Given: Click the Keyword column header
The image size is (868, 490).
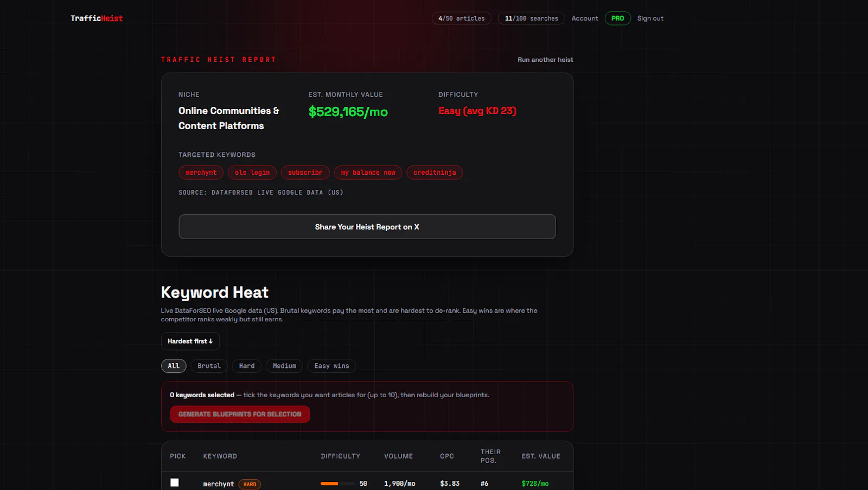Looking at the screenshot, I should [x=220, y=456].
